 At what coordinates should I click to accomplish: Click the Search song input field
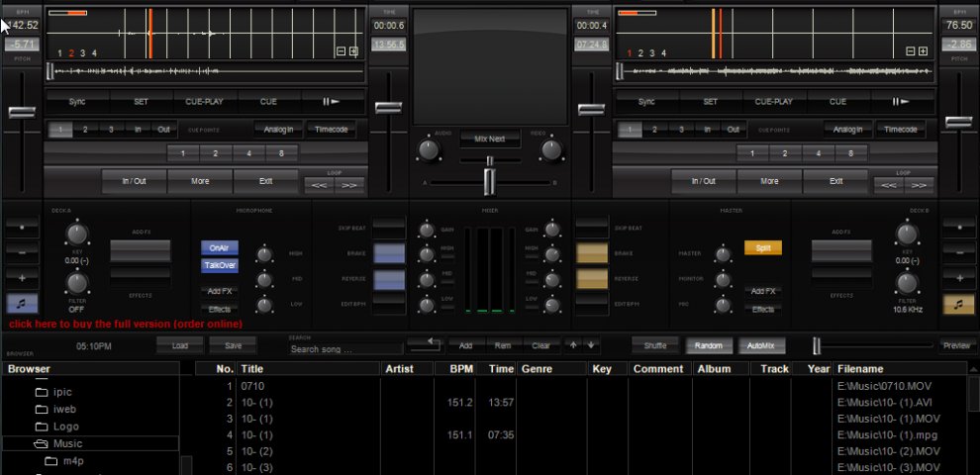click(x=345, y=348)
